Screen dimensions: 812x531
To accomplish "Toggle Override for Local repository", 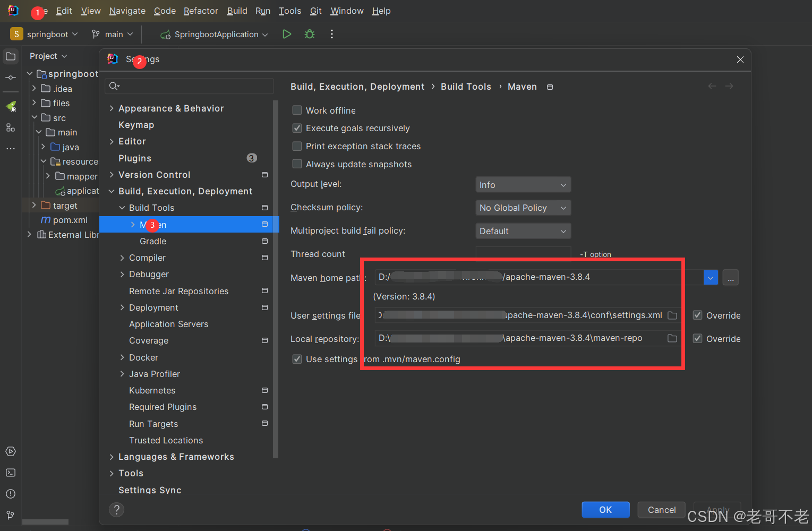I will tap(698, 339).
